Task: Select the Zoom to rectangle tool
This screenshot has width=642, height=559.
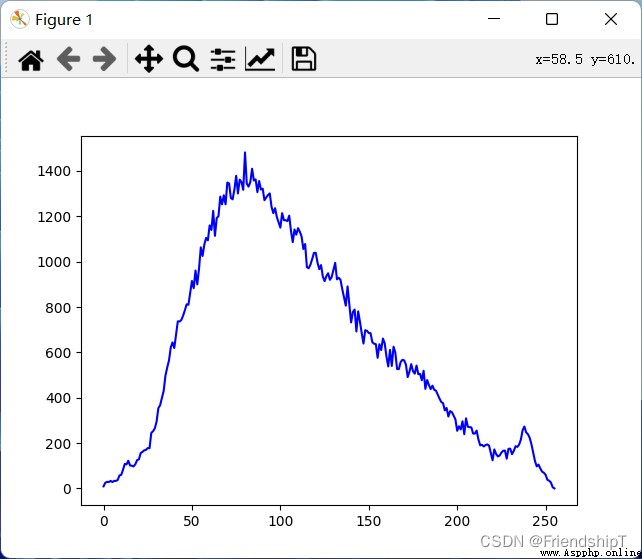Action: pyautogui.click(x=186, y=59)
